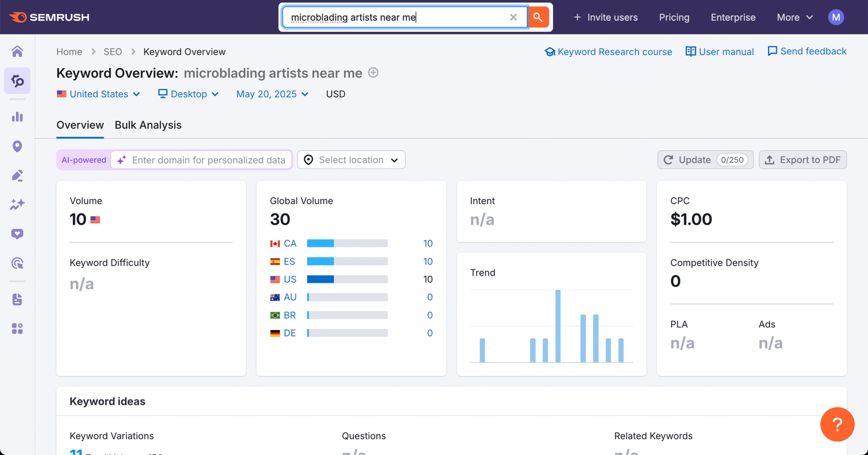Click the Related Keywords label
This screenshot has height=455, width=868.
click(653, 436)
